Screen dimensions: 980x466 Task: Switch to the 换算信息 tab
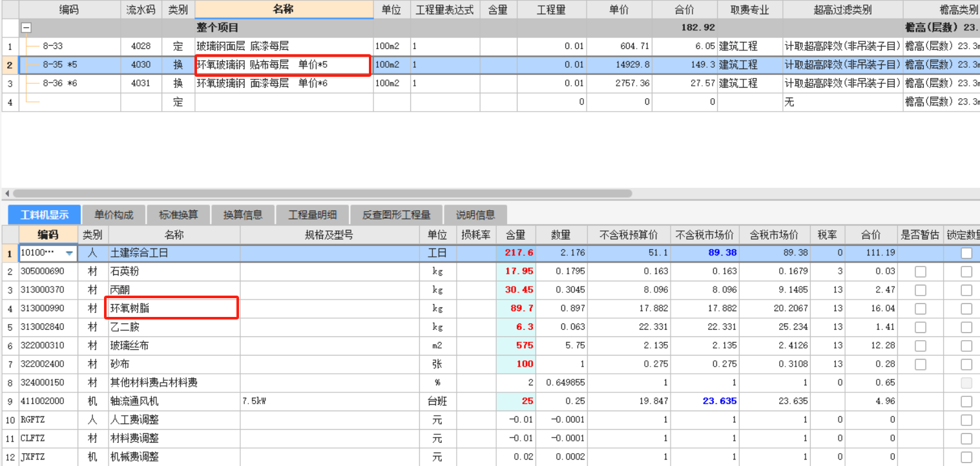(242, 215)
